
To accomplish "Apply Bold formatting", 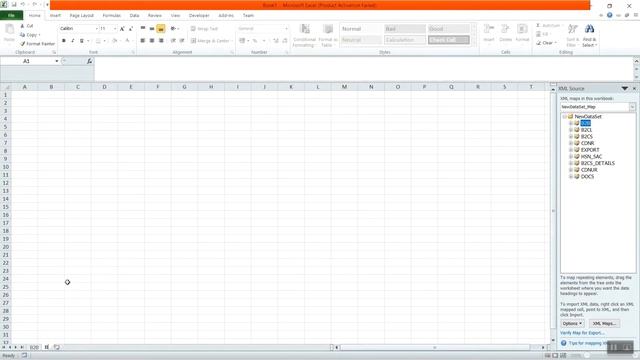I will click(x=64, y=41).
